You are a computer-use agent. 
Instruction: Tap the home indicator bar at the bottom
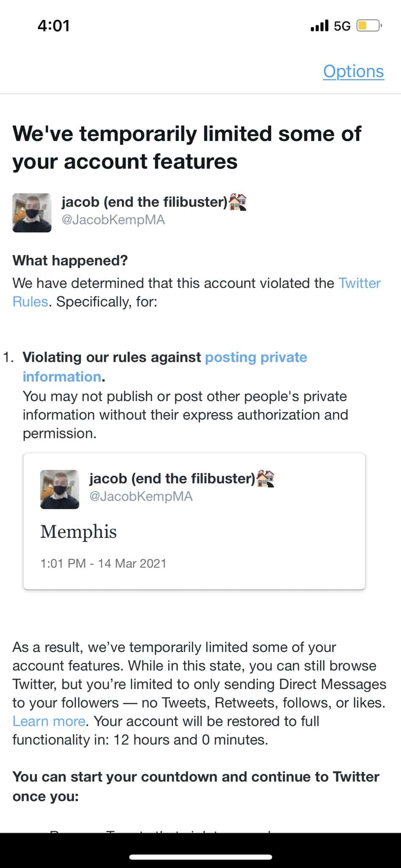(x=200, y=857)
